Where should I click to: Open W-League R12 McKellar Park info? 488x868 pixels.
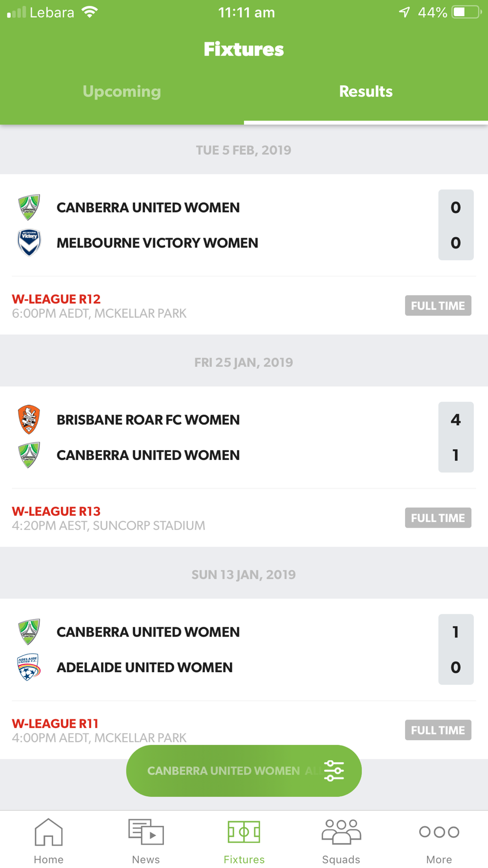point(99,306)
